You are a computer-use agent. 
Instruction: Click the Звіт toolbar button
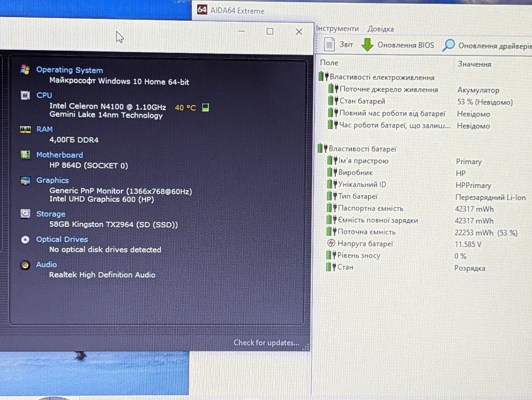338,44
